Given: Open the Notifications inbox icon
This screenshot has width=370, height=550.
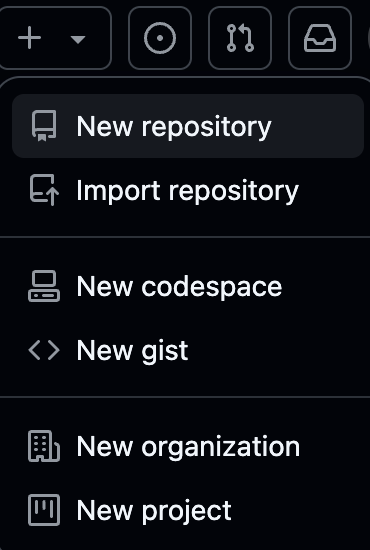Looking at the screenshot, I should click(320, 38).
